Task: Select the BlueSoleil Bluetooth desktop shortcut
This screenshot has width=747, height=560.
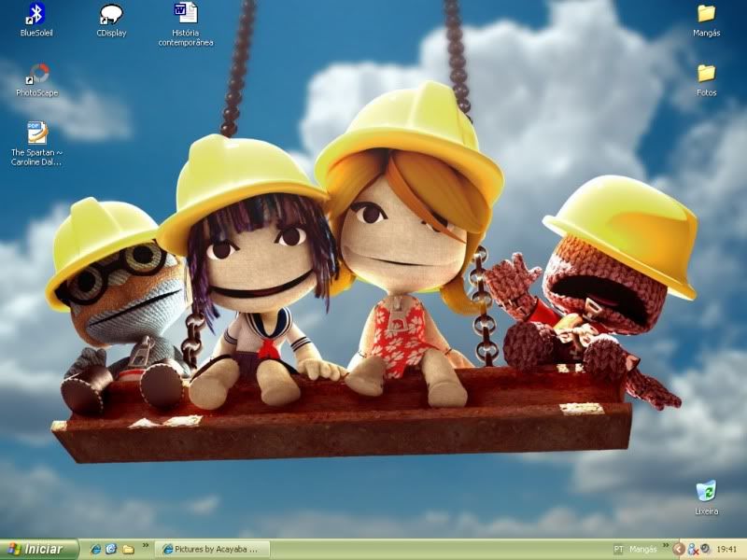Action: click(36, 19)
